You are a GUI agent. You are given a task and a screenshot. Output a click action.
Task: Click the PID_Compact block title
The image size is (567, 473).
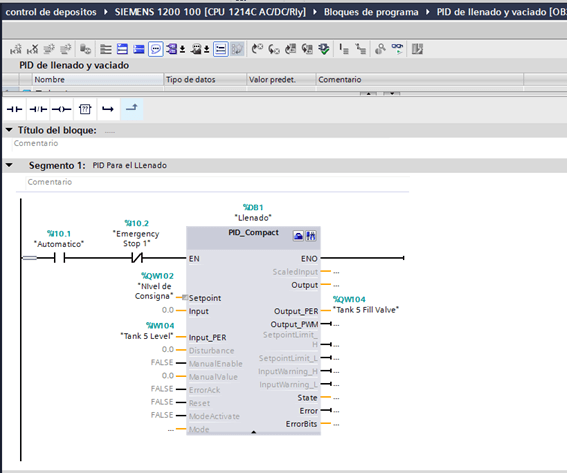click(x=253, y=233)
